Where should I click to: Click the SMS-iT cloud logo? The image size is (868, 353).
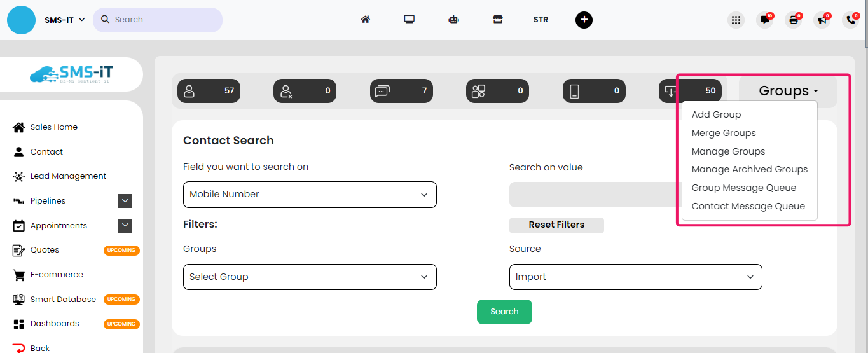coord(71,74)
